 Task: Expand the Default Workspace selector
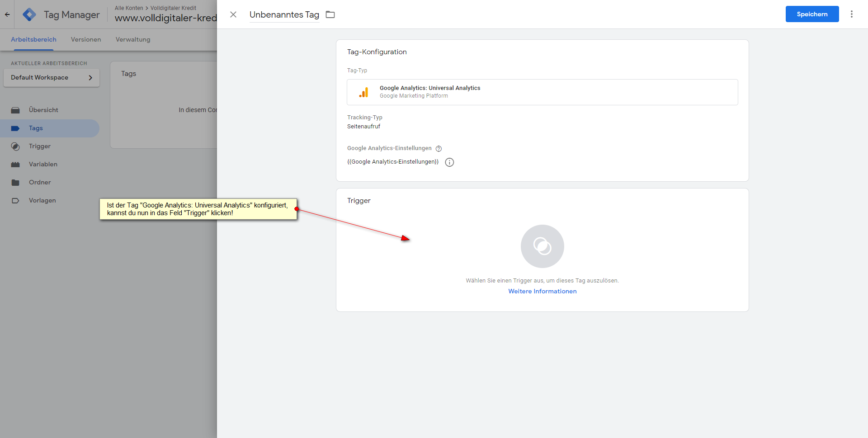pos(52,77)
